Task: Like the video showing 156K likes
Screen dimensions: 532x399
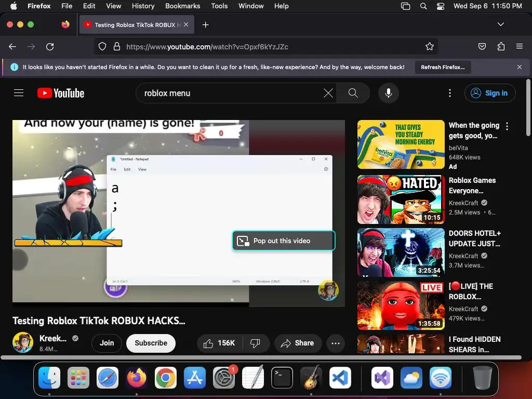Action: click(x=220, y=343)
